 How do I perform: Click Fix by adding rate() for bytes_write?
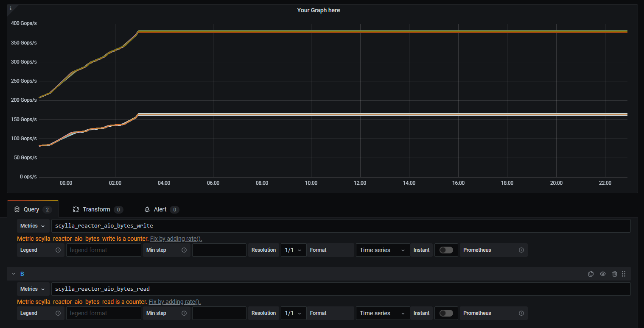176,239
